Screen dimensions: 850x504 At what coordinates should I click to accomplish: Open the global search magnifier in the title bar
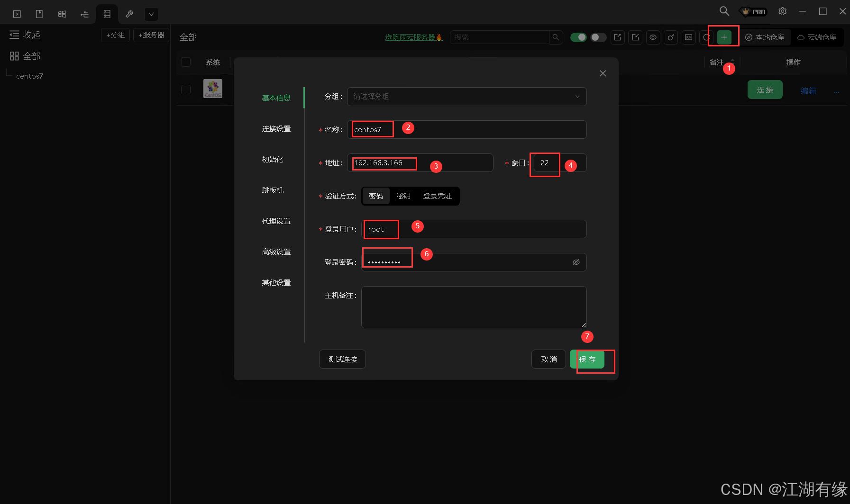[724, 11]
